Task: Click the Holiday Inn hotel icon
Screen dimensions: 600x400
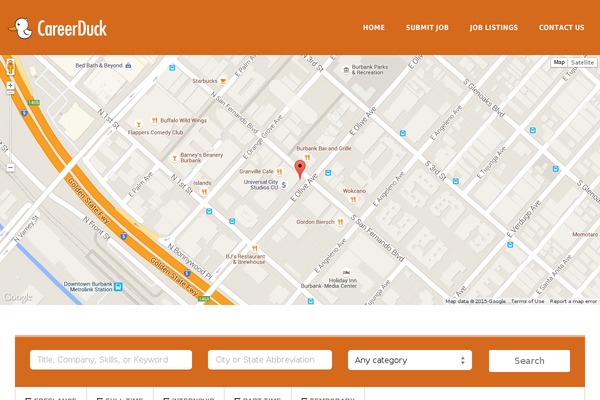Action: (346, 272)
